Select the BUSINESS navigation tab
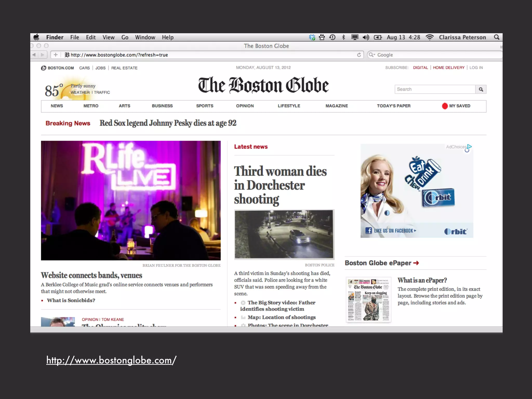The width and height of the screenshot is (532, 399). click(162, 106)
